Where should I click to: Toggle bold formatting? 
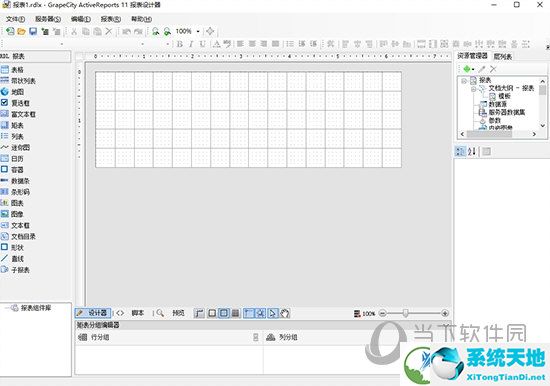click(180, 44)
